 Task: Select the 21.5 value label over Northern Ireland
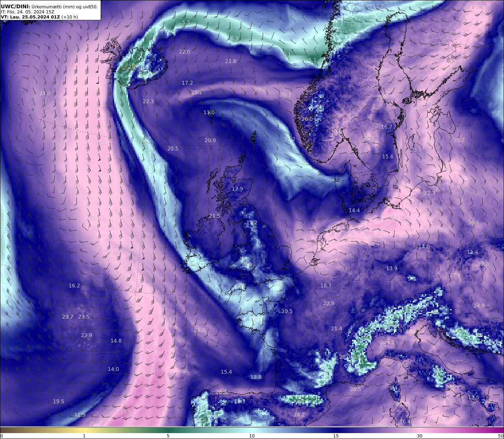click(215, 216)
